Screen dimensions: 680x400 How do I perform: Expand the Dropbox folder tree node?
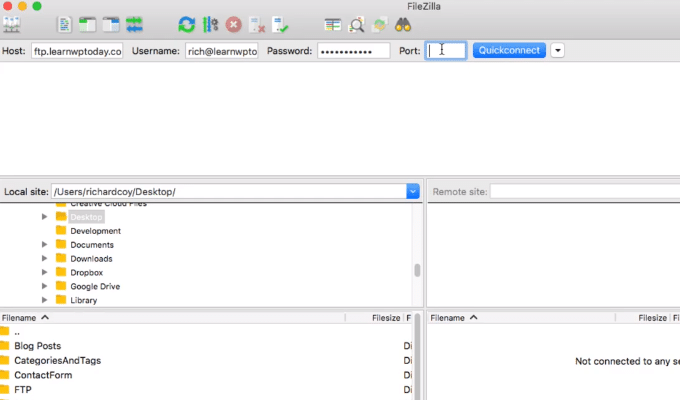coord(44,272)
